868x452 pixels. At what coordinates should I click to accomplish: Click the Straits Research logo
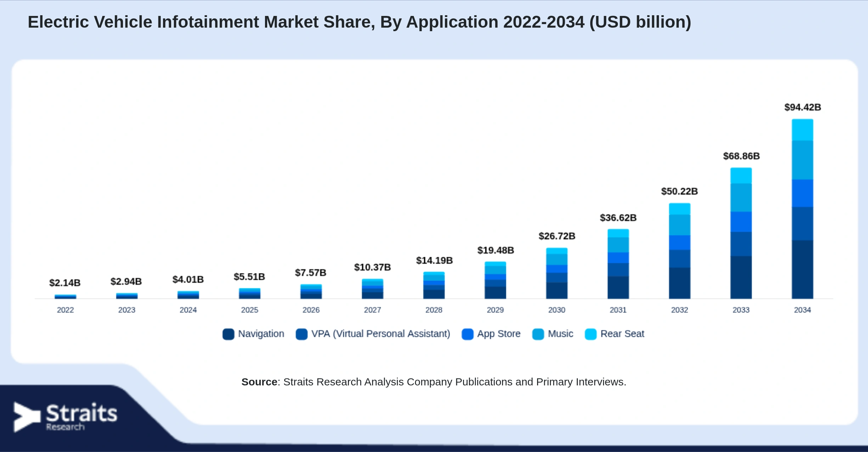65,417
